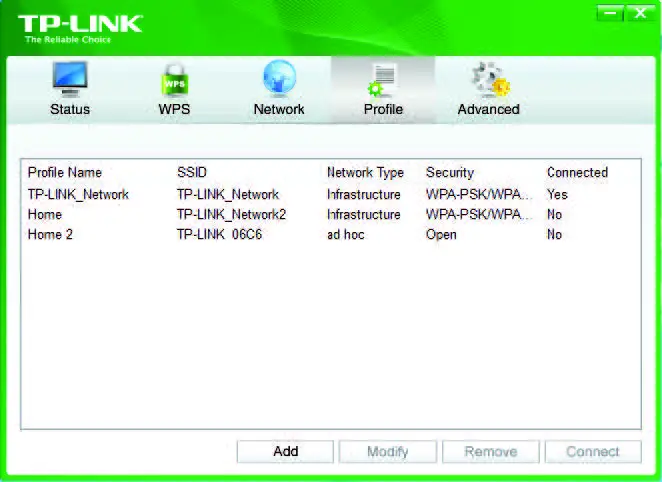Click the SSID column header

pos(192,172)
